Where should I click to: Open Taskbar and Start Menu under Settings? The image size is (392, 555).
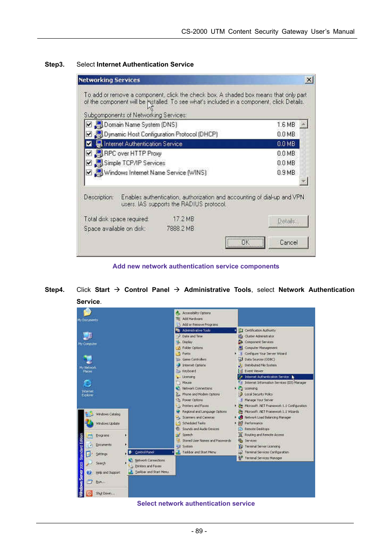(152, 472)
